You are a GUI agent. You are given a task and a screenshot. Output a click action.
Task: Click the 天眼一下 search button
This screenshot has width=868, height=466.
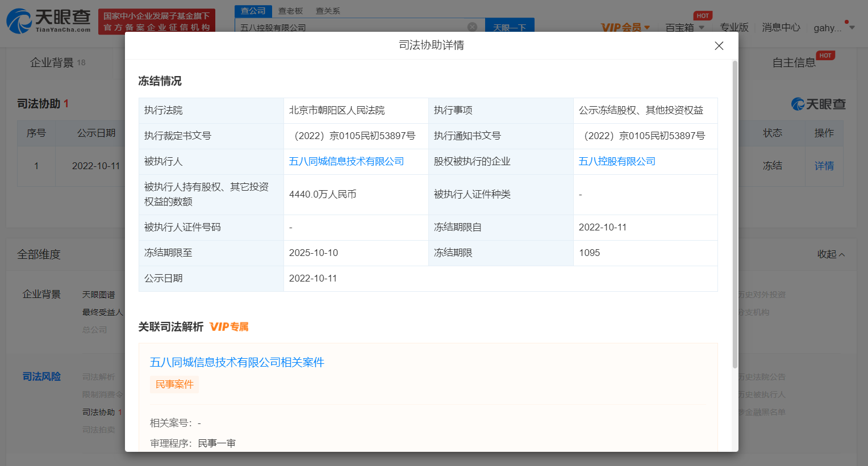[510, 27]
